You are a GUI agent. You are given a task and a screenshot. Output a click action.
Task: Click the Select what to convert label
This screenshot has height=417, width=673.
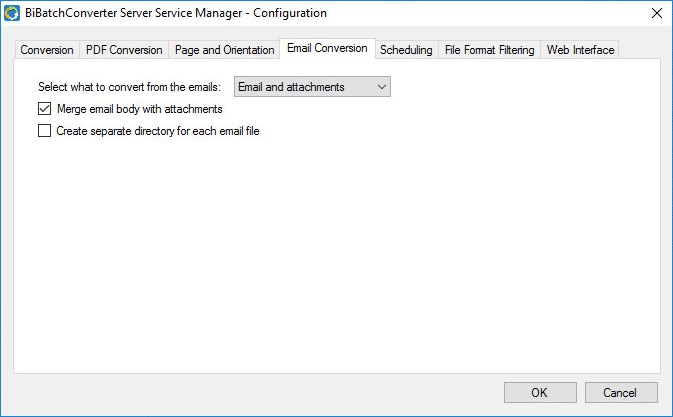(x=129, y=88)
